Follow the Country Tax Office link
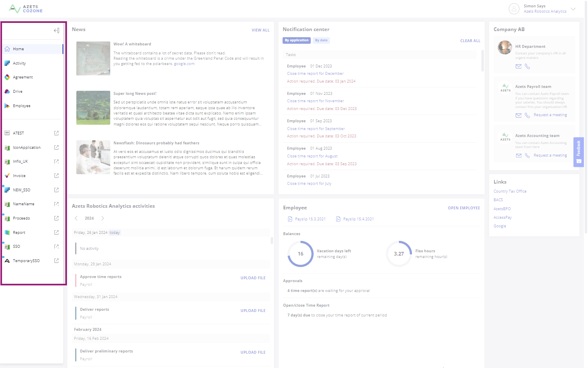588x368 pixels. point(510,191)
